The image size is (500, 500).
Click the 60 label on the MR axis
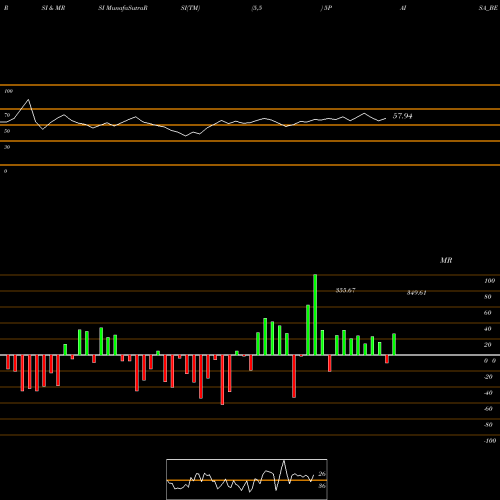(x=488, y=313)
